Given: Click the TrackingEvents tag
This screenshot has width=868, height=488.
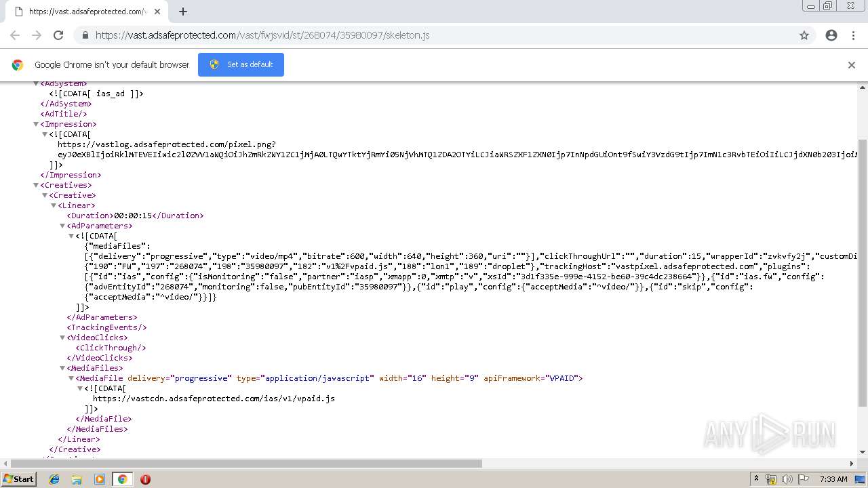Looking at the screenshot, I should (x=106, y=327).
